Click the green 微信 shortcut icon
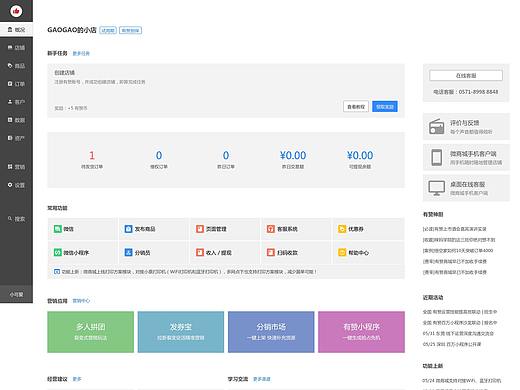520x390 pixels. point(58,229)
